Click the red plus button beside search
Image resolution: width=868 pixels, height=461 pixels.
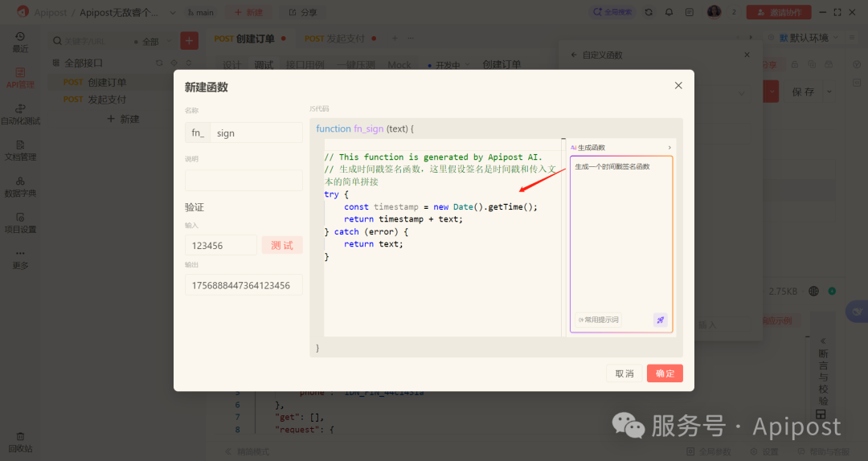(x=190, y=40)
